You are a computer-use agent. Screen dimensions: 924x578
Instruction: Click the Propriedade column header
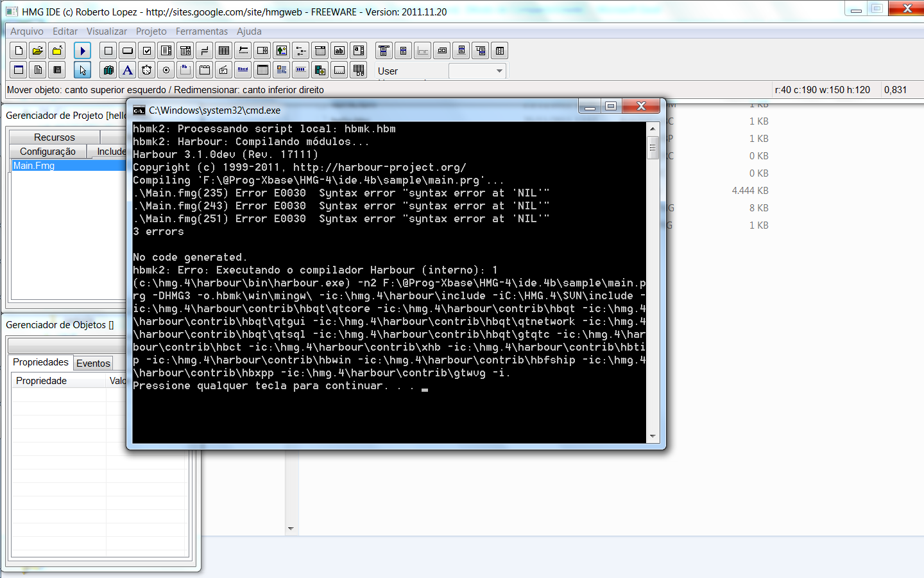tap(42, 381)
